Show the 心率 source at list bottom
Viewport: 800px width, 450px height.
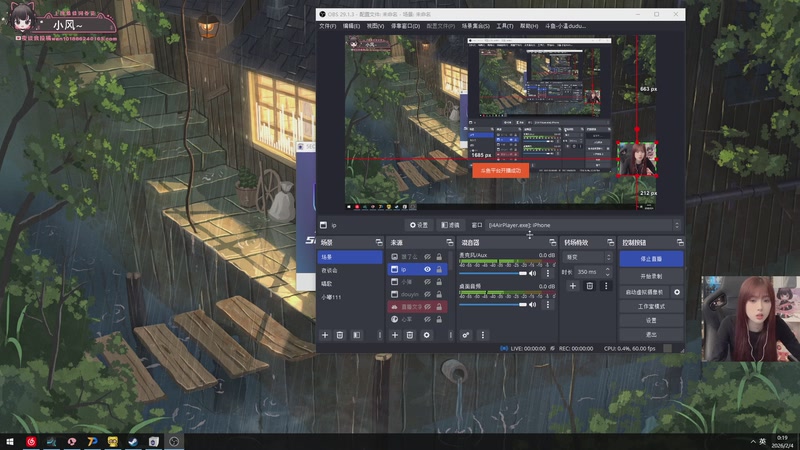pyautogui.click(x=428, y=319)
